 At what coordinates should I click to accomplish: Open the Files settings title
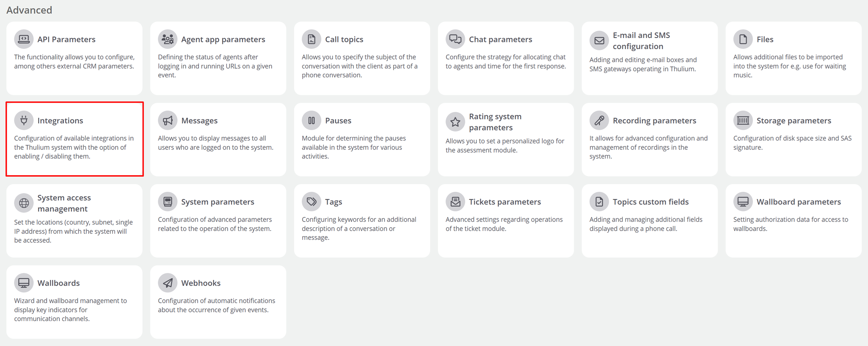[764, 39]
